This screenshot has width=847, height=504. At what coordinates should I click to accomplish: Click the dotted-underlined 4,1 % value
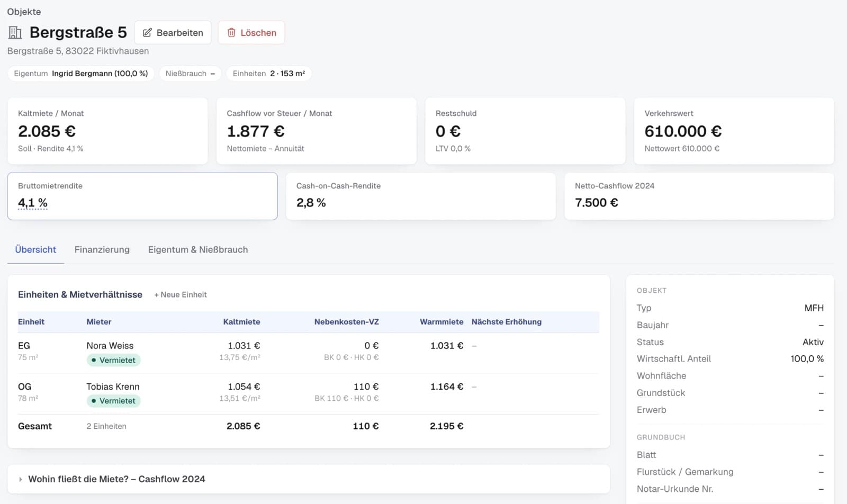(33, 203)
